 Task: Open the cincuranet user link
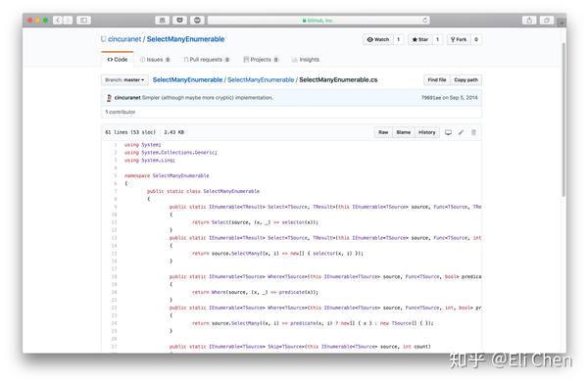click(x=124, y=39)
